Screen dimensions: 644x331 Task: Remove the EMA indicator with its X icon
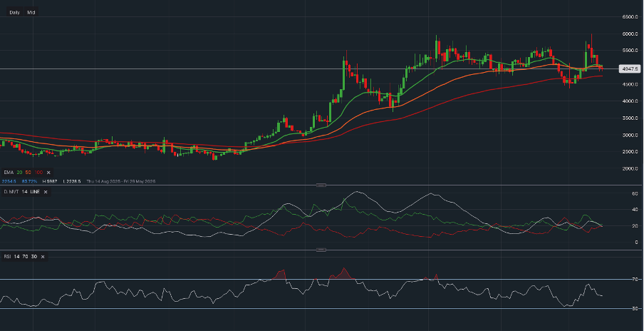click(48, 173)
